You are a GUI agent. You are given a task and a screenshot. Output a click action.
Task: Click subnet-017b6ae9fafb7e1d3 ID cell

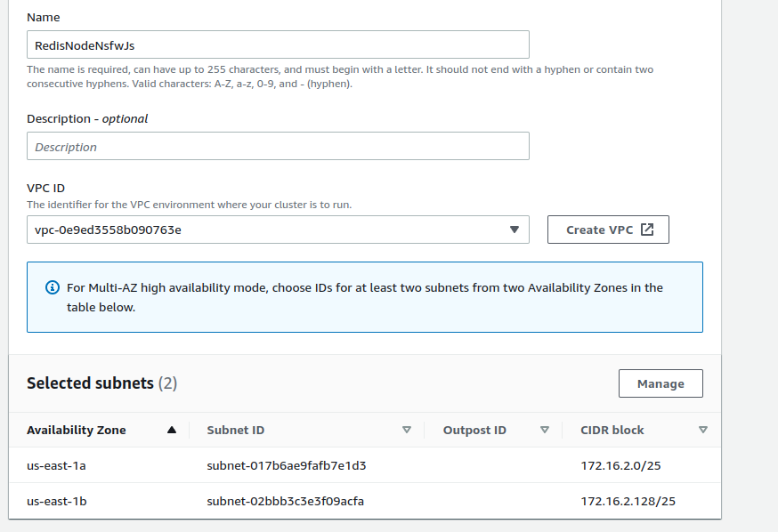click(287, 465)
